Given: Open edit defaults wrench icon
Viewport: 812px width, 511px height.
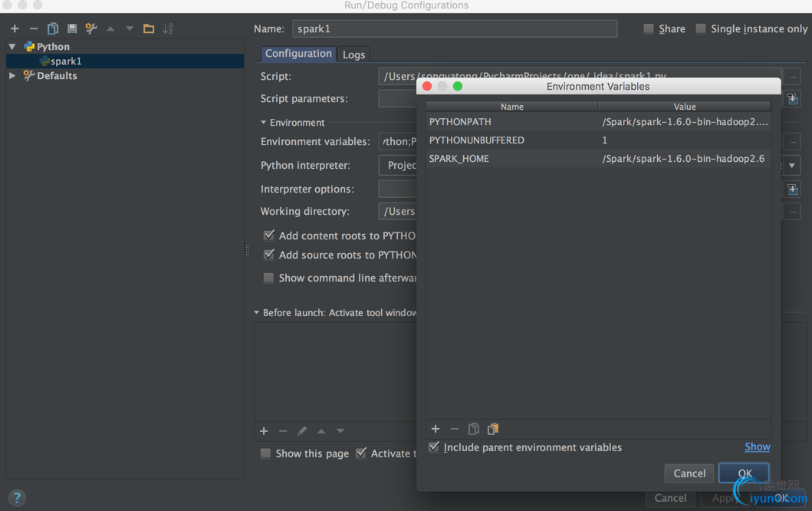Looking at the screenshot, I should (x=91, y=28).
